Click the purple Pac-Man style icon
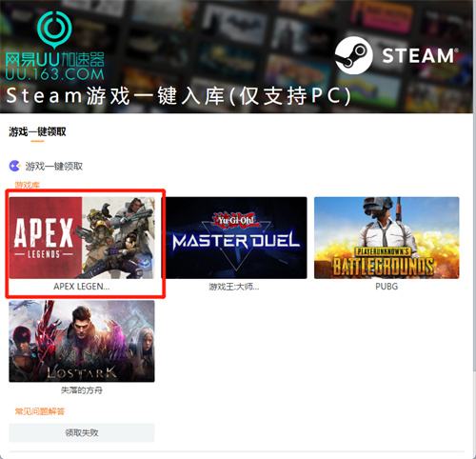Image resolution: width=476 pixels, height=459 pixels. [x=14, y=166]
